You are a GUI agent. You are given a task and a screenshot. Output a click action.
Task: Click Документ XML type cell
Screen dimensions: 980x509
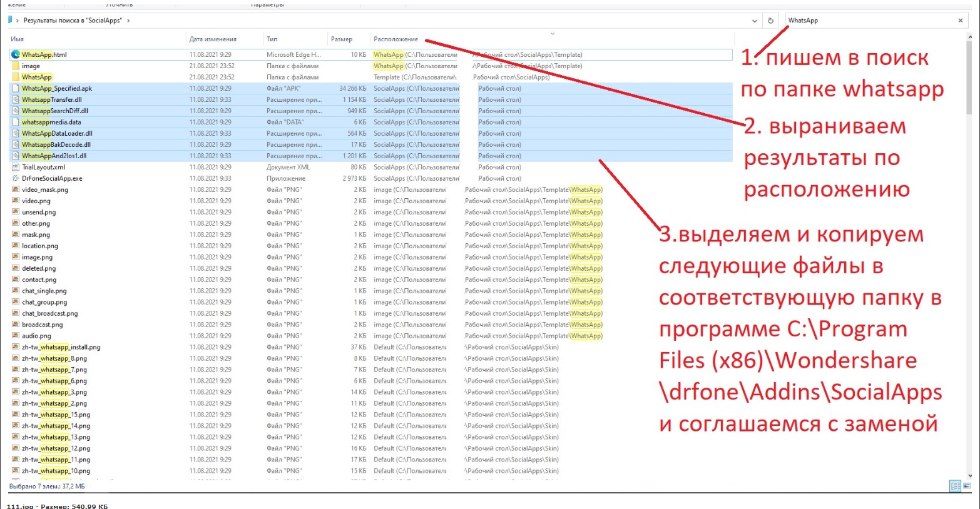click(x=288, y=167)
